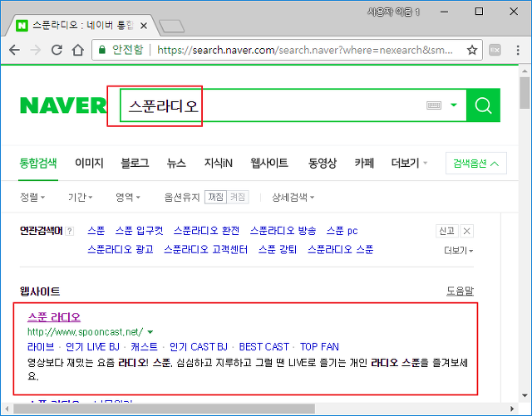
Task: Open the on-screen keyboard icon in search box
Action: pyautogui.click(x=434, y=105)
